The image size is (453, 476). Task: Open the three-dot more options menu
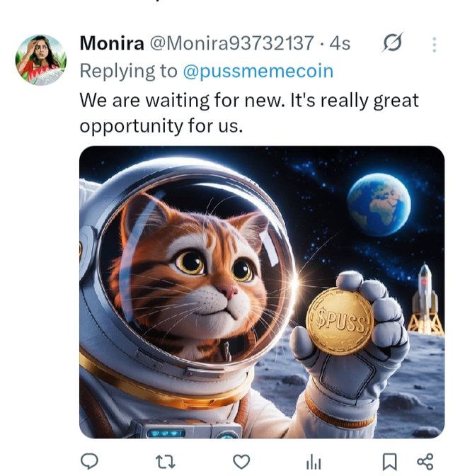(434, 45)
